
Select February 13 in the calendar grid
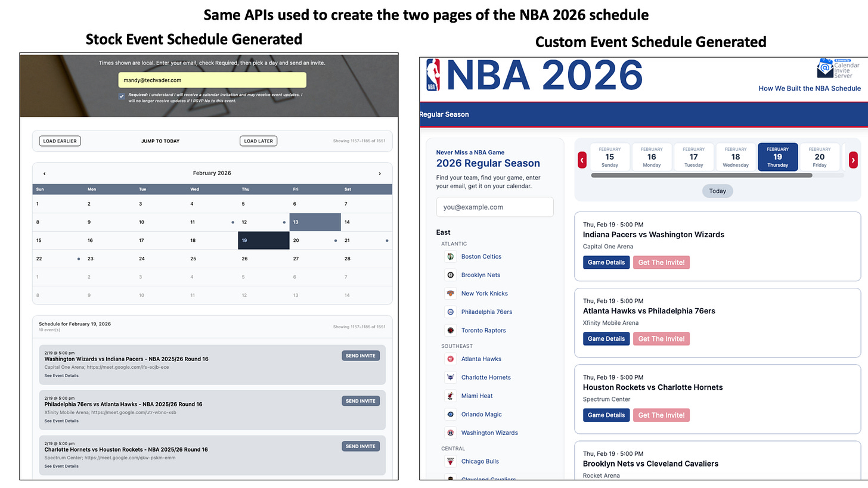[315, 222]
